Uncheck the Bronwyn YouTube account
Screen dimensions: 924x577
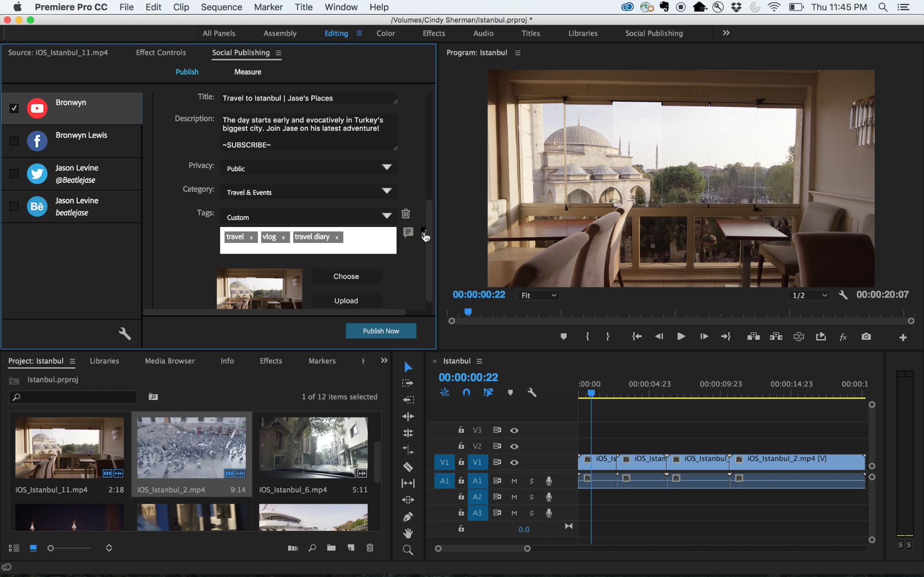coord(14,108)
